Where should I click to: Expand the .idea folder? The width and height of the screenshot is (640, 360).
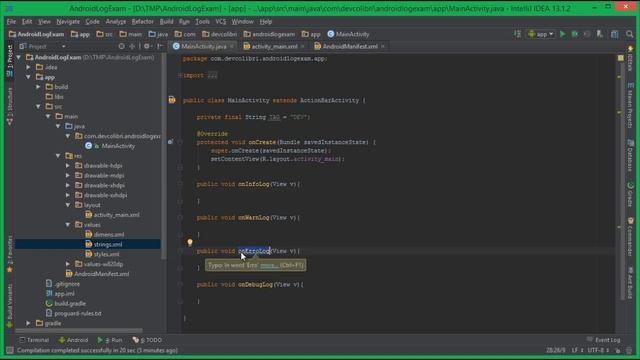coord(29,67)
